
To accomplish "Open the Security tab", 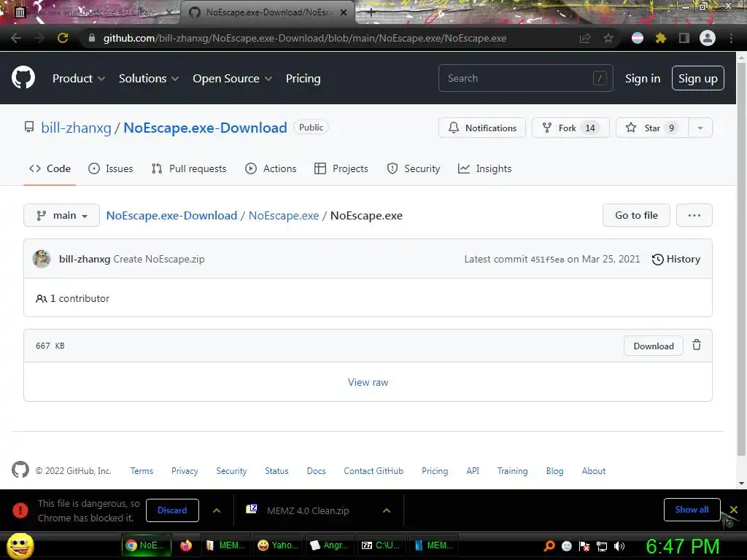I will coord(413,168).
